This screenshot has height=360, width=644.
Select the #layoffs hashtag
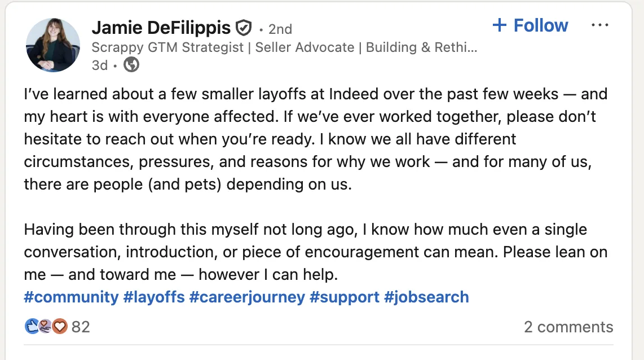(x=154, y=297)
